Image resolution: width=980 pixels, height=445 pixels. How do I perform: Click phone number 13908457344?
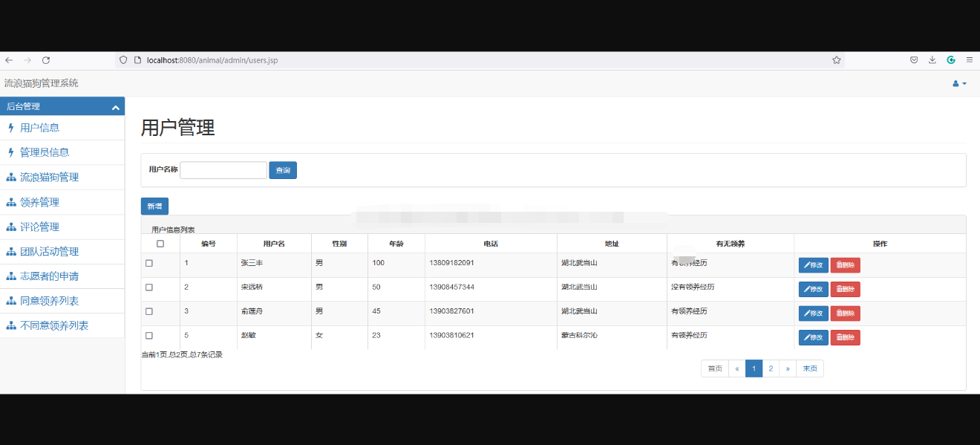pyautogui.click(x=451, y=287)
